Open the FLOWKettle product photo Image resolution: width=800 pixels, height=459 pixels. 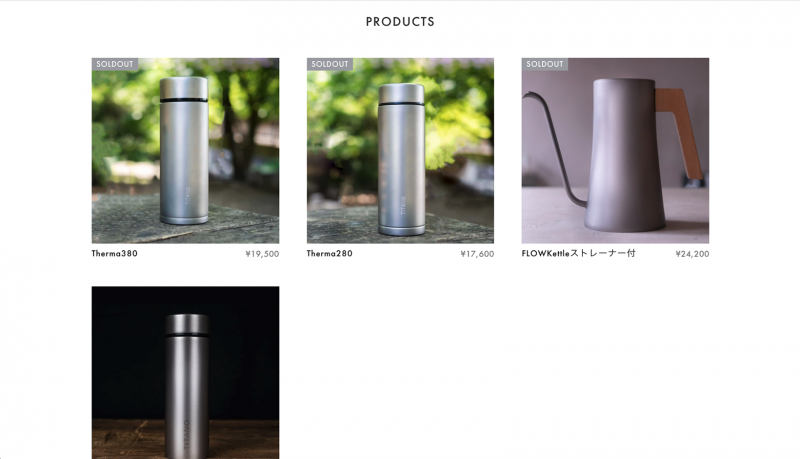[x=615, y=150]
